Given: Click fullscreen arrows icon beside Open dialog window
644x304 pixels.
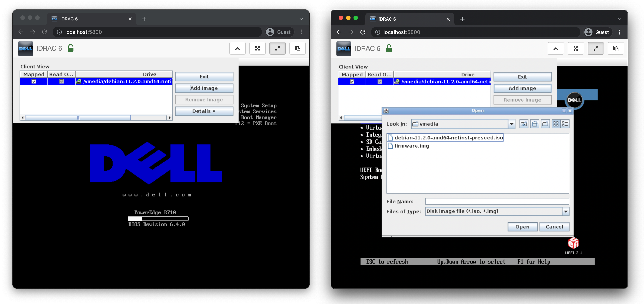Looking at the screenshot, I should (575, 49).
